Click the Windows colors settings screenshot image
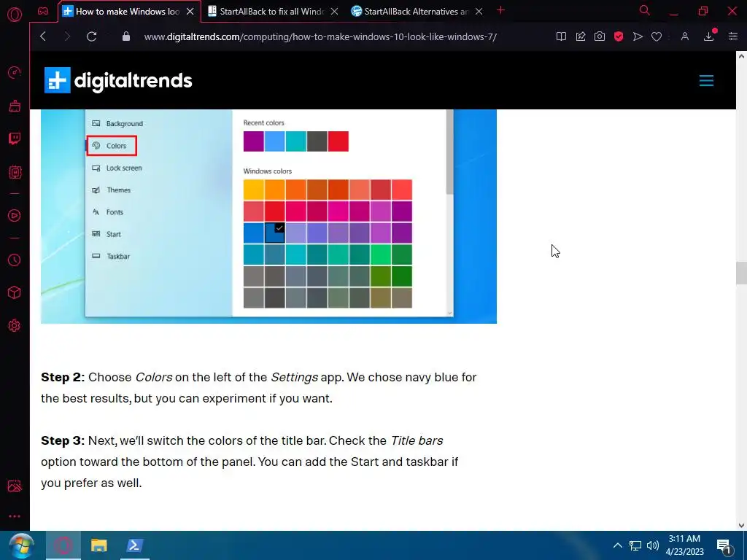The width and height of the screenshot is (747, 560). point(268,216)
